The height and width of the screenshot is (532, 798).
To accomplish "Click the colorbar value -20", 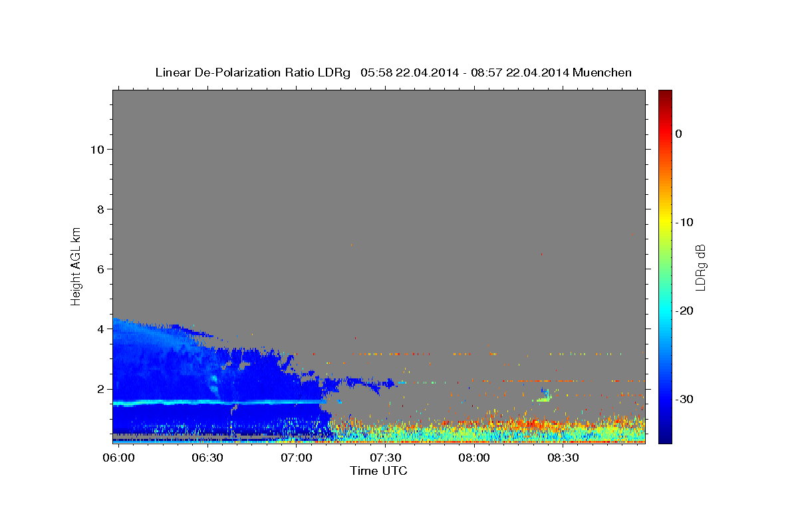I will (685, 311).
